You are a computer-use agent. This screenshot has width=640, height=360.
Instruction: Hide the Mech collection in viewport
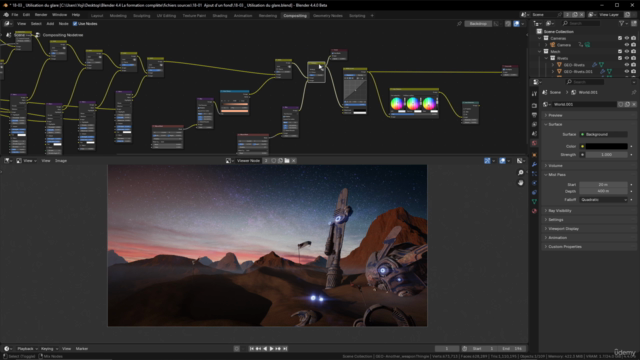pyautogui.click(x=627, y=52)
